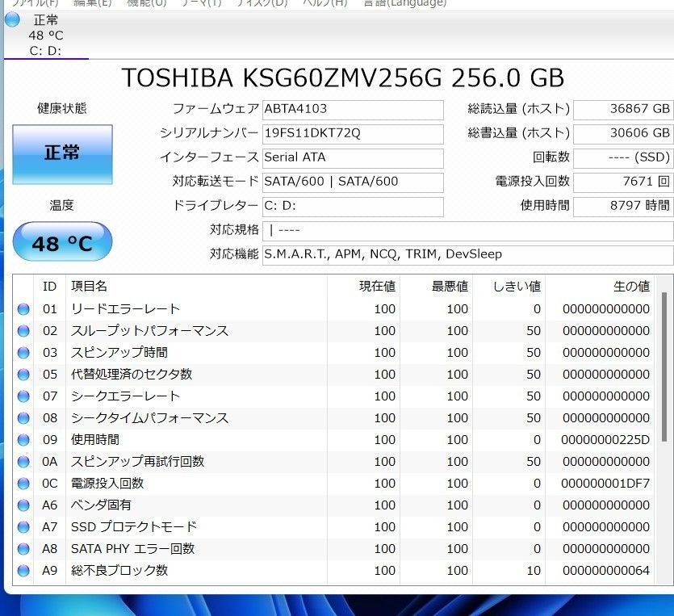Image resolution: width=674 pixels, height=616 pixels.
Task: Click the drive letter field C: D:
Action: coord(353,207)
